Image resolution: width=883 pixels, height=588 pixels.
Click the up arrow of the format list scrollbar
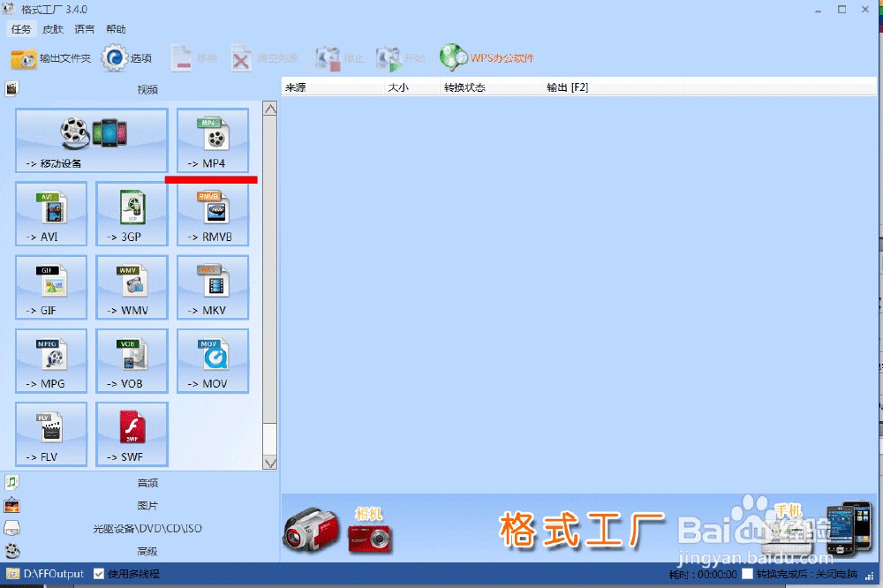click(x=269, y=109)
